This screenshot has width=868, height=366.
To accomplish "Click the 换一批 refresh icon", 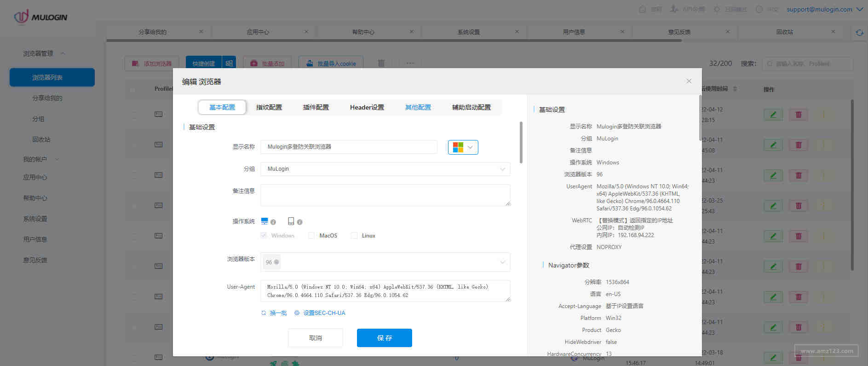I will point(264,313).
